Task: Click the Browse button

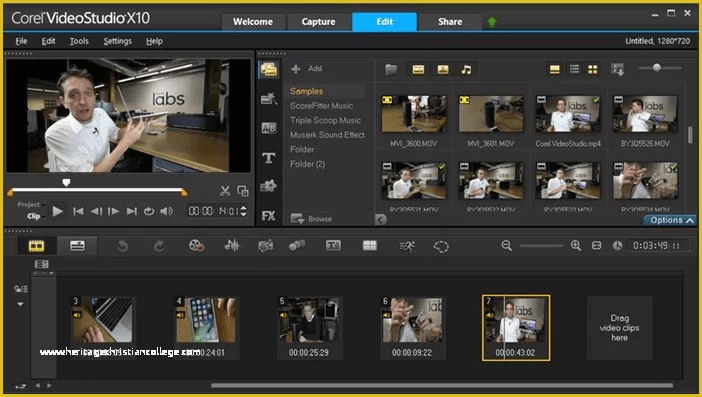Action: point(312,219)
